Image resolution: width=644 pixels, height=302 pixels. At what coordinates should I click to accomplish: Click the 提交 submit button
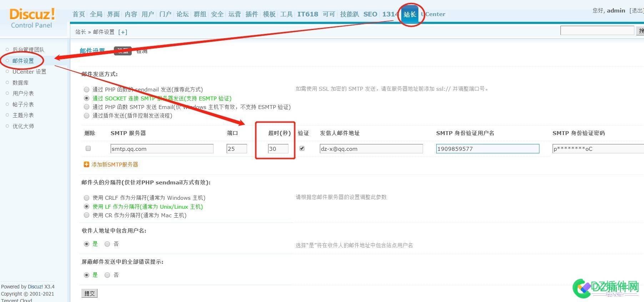pyautogui.click(x=89, y=293)
